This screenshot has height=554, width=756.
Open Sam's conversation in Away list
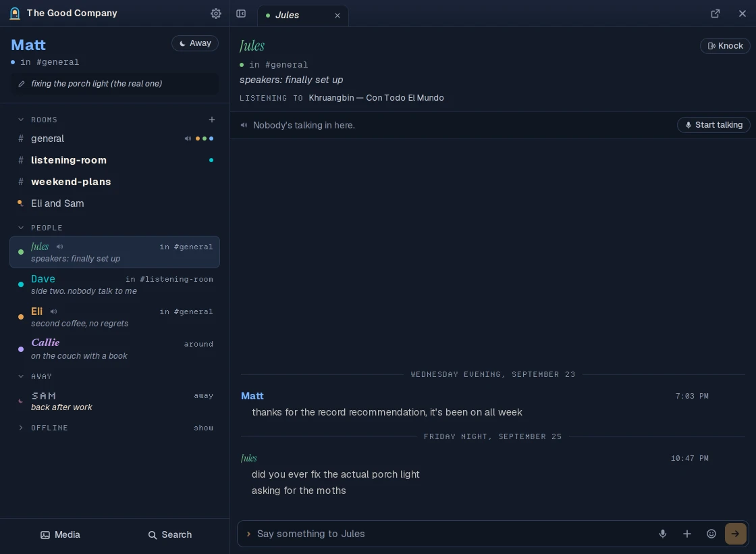pos(115,401)
